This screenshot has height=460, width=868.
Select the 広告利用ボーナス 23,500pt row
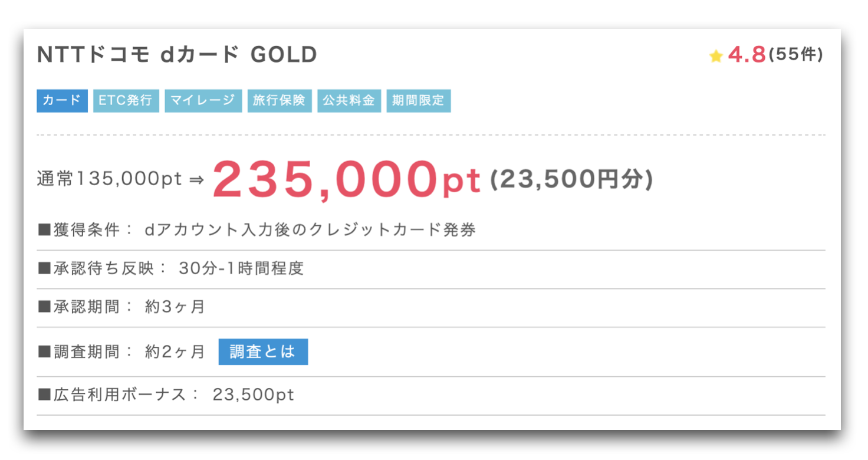click(431, 395)
